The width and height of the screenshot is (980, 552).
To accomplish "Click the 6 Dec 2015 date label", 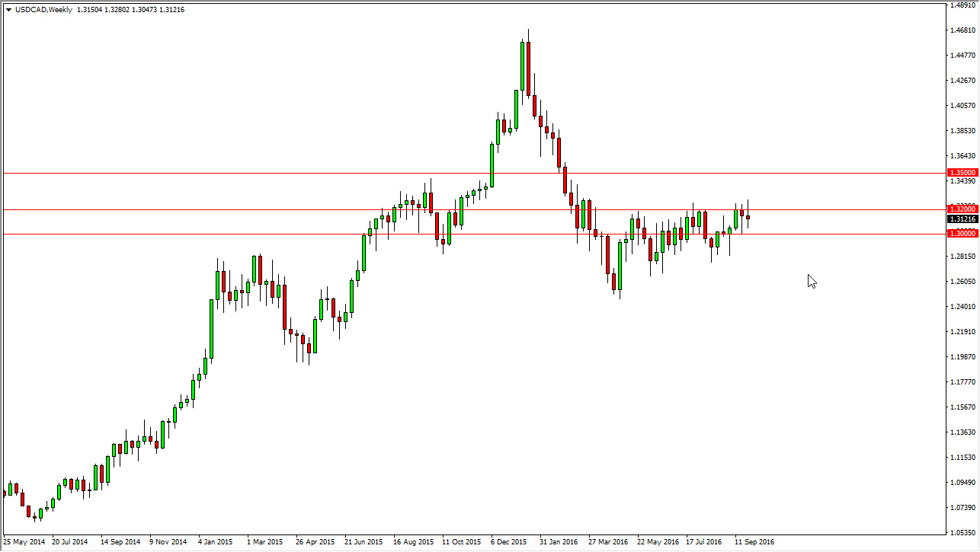I will click(509, 542).
